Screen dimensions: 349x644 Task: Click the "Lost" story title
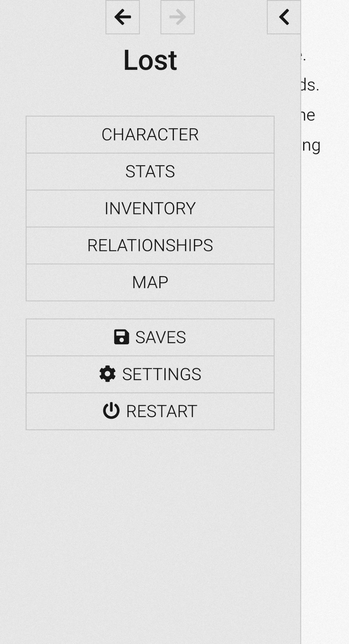point(150,60)
